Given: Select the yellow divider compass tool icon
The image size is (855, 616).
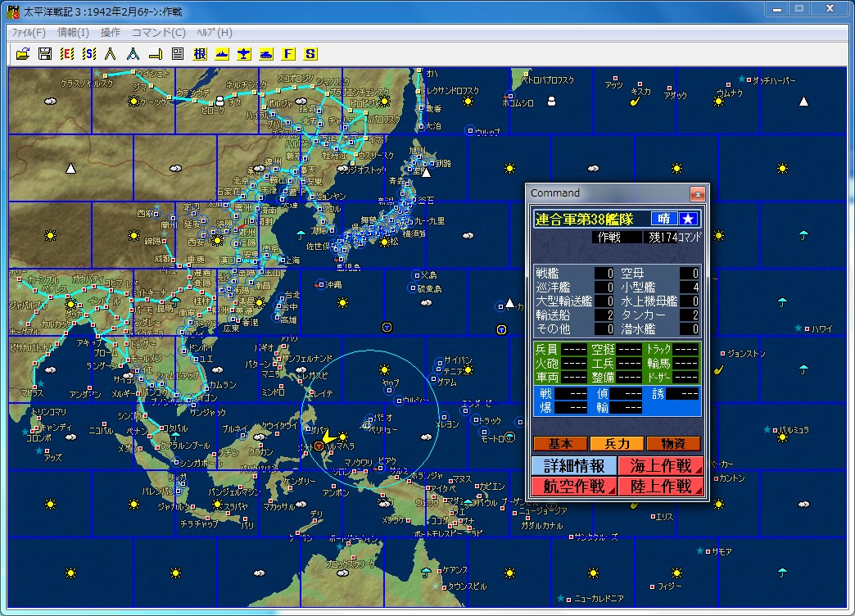Looking at the screenshot, I should click(x=111, y=53).
